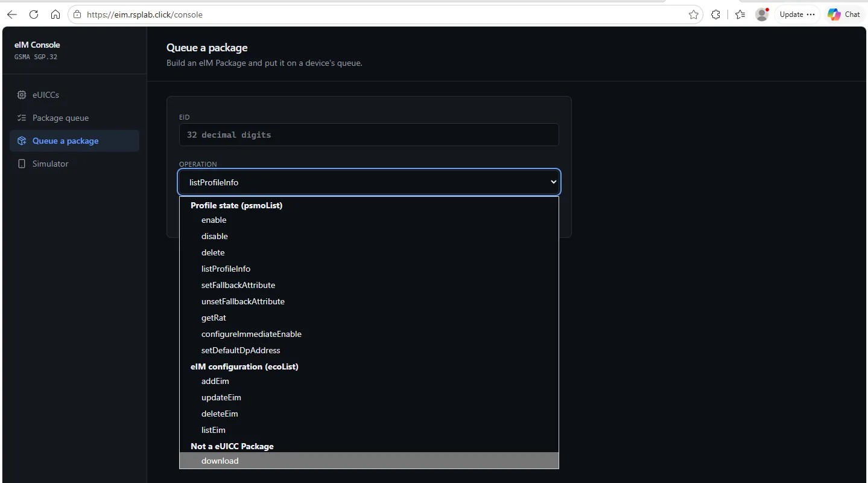
Task: Choose listProfileInfo from the operation list
Action: [369, 269]
